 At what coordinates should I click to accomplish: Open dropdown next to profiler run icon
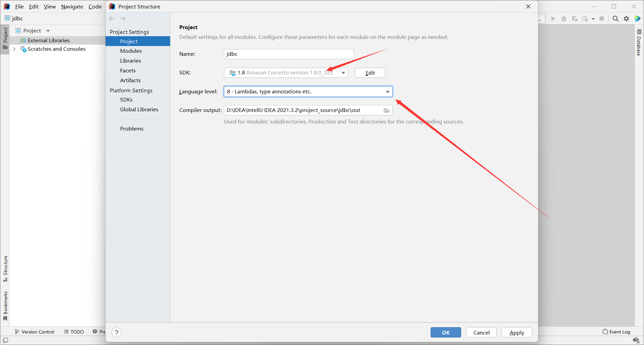(x=593, y=19)
